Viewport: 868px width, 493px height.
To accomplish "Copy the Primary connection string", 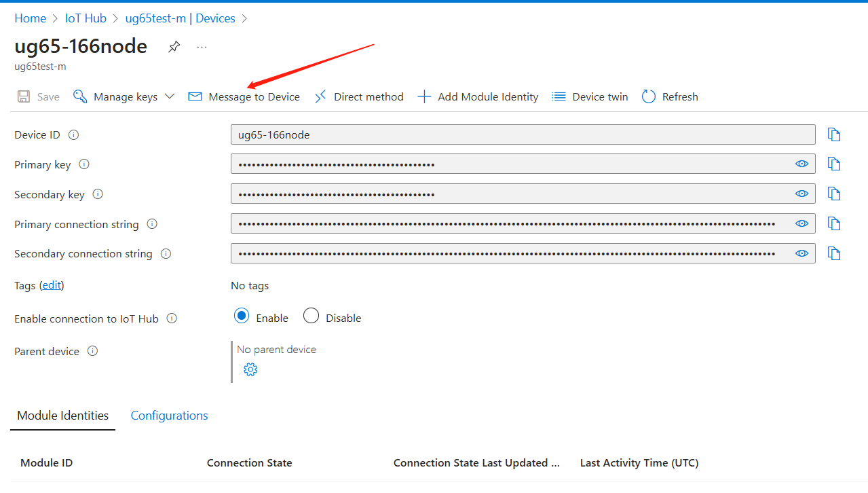I will (834, 223).
